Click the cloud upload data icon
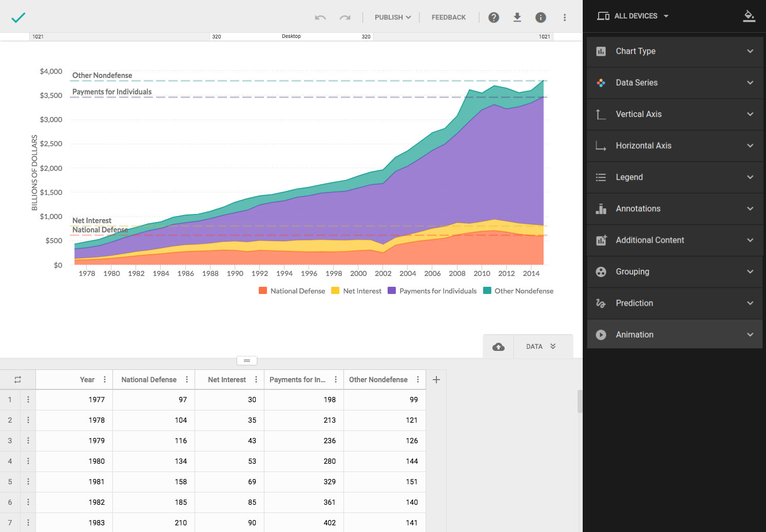 pos(498,347)
